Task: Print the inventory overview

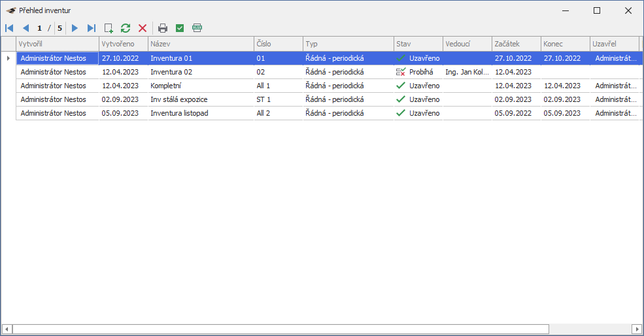Action: tap(163, 28)
